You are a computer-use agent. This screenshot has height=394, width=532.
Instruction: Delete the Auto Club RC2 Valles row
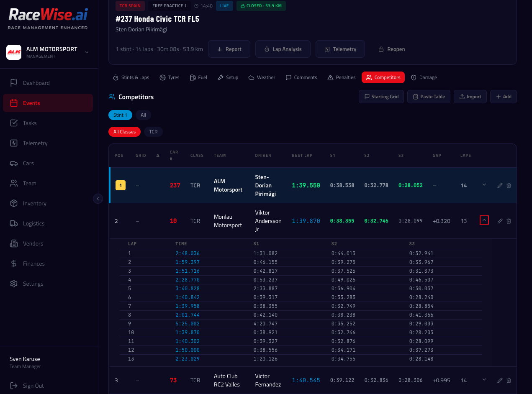click(509, 380)
